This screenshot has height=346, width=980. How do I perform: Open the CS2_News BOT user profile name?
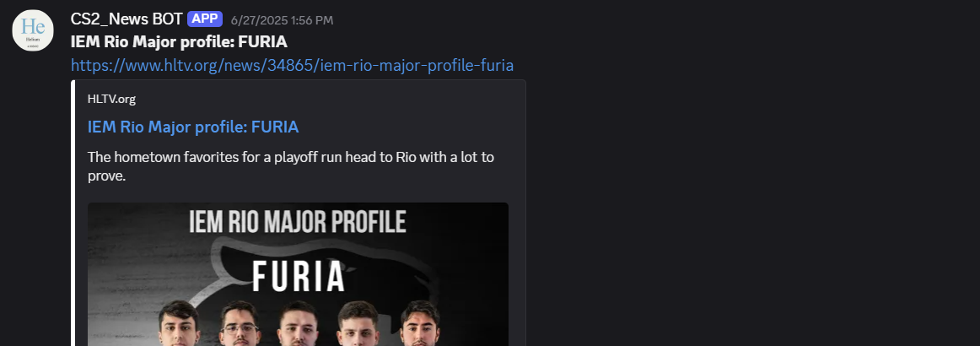[127, 19]
